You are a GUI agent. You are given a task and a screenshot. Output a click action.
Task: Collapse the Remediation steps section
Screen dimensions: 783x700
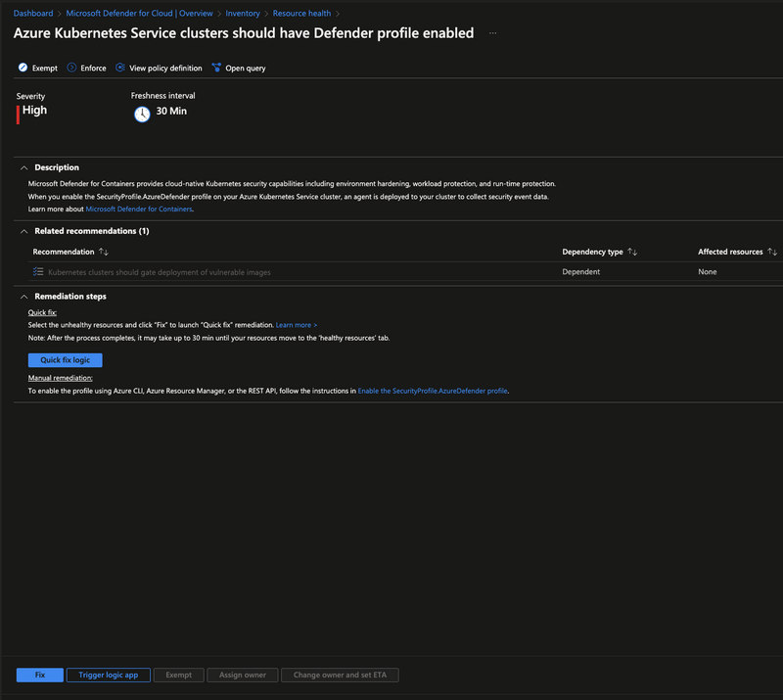23,296
